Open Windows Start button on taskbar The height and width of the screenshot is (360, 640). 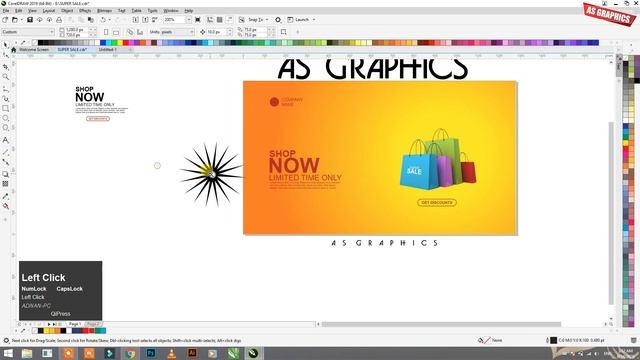8,353
